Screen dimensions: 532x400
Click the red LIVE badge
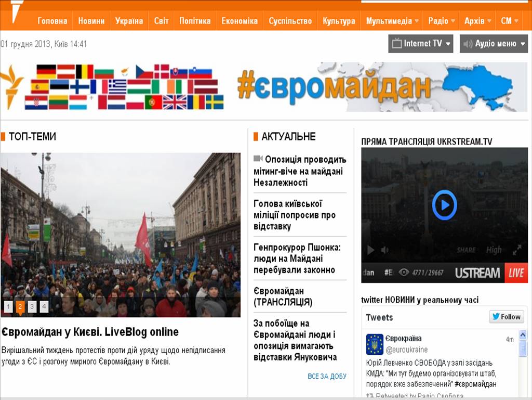[516, 273]
